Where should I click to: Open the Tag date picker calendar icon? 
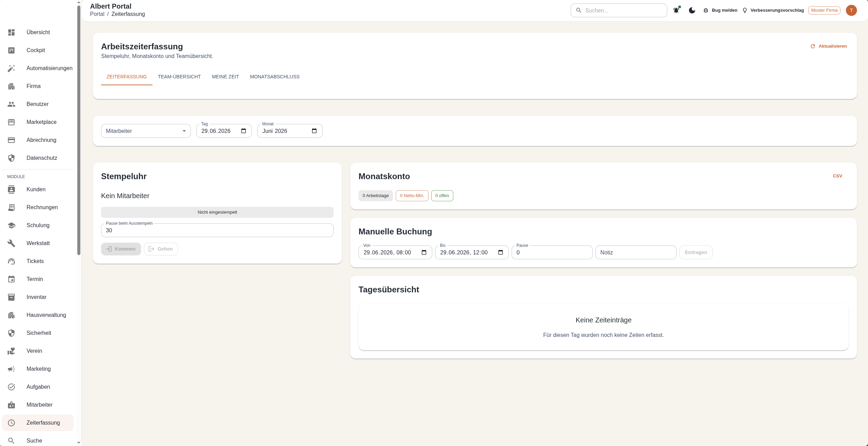pyautogui.click(x=244, y=131)
